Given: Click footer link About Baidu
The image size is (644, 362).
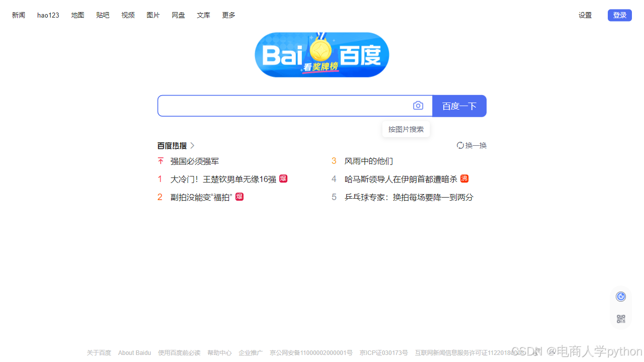Looking at the screenshot, I should click(x=134, y=353).
